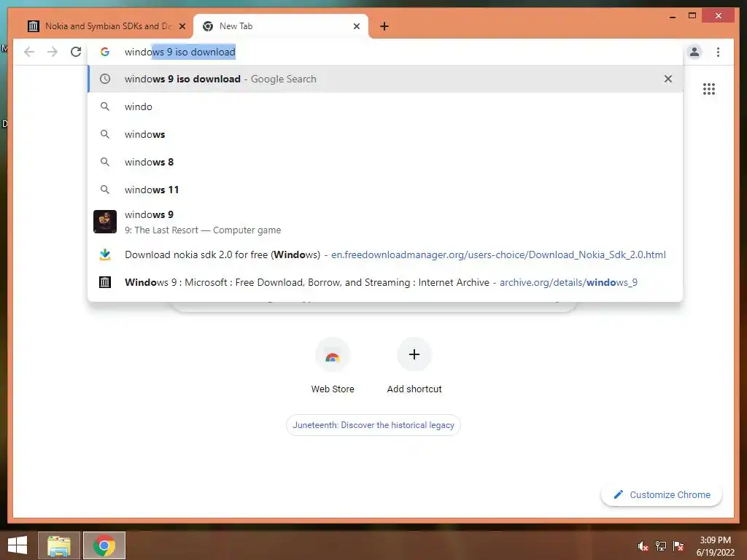
Task: Select 'windows 9' computer game suggestion
Action: point(385,222)
